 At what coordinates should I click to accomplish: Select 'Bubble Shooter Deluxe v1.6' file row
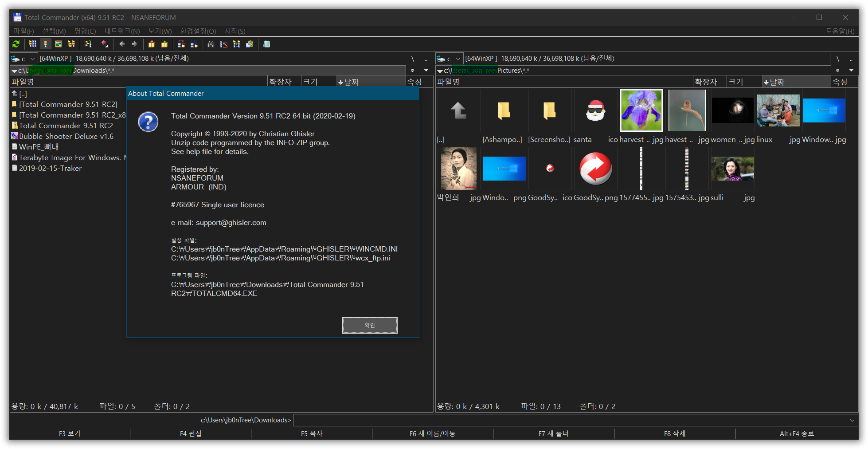[x=66, y=136]
